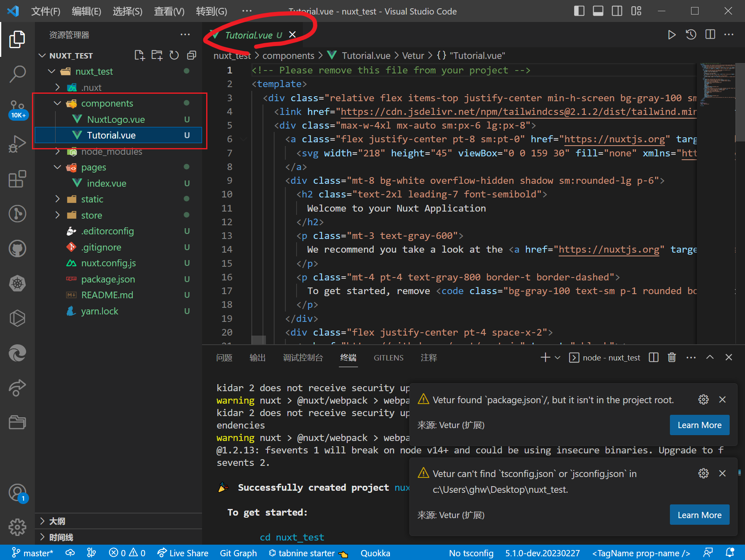Expand the .nuxt folder

tap(57, 87)
